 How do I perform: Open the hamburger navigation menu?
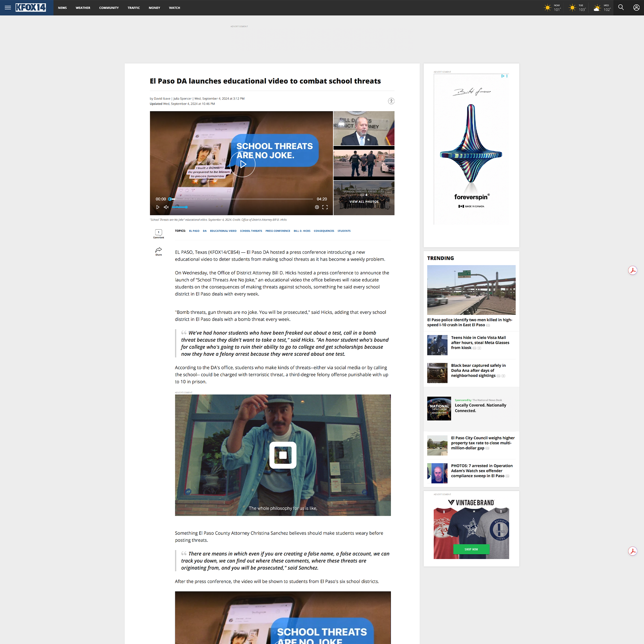pyautogui.click(x=8, y=8)
